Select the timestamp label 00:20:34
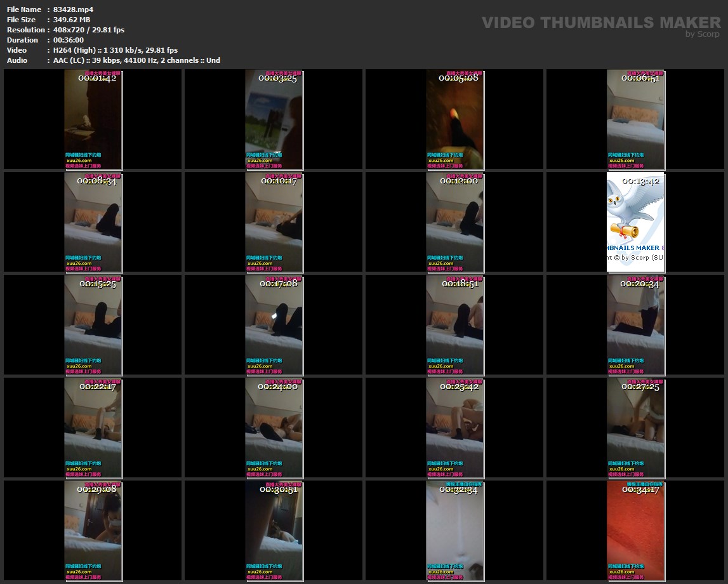The height and width of the screenshot is (584, 728). (640, 284)
